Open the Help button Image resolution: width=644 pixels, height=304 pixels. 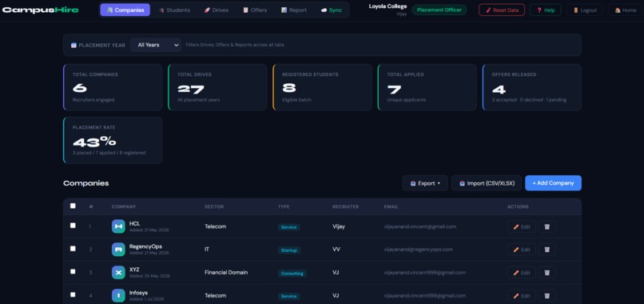click(546, 10)
